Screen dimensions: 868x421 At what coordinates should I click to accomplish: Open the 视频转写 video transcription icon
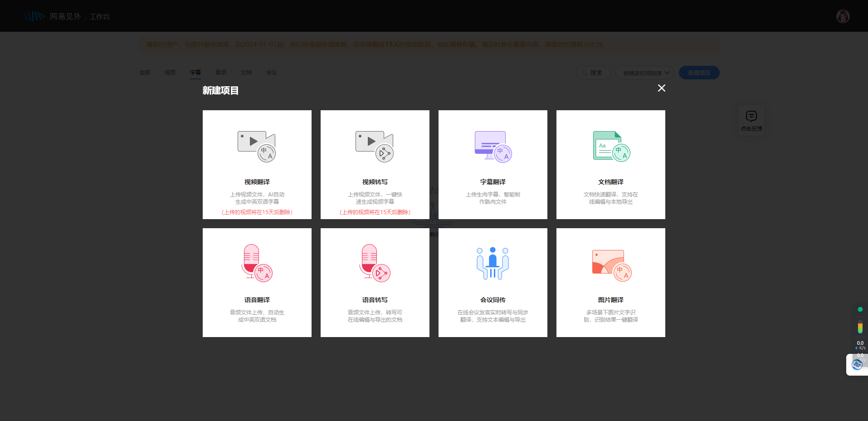pos(375,147)
